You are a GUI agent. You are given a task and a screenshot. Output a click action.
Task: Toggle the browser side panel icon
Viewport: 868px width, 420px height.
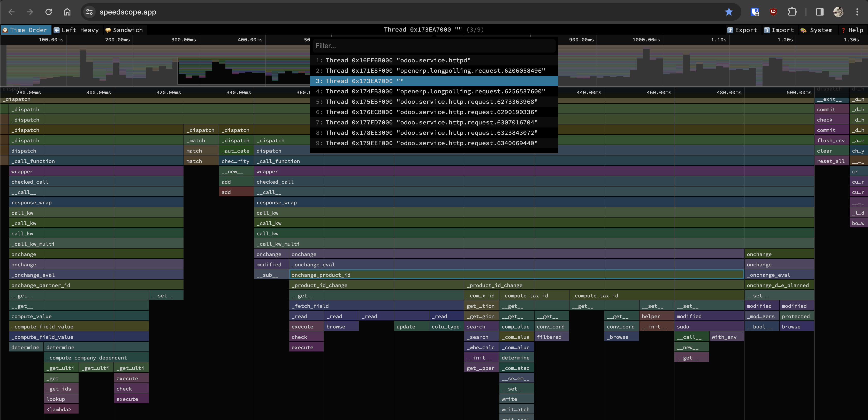pos(819,12)
